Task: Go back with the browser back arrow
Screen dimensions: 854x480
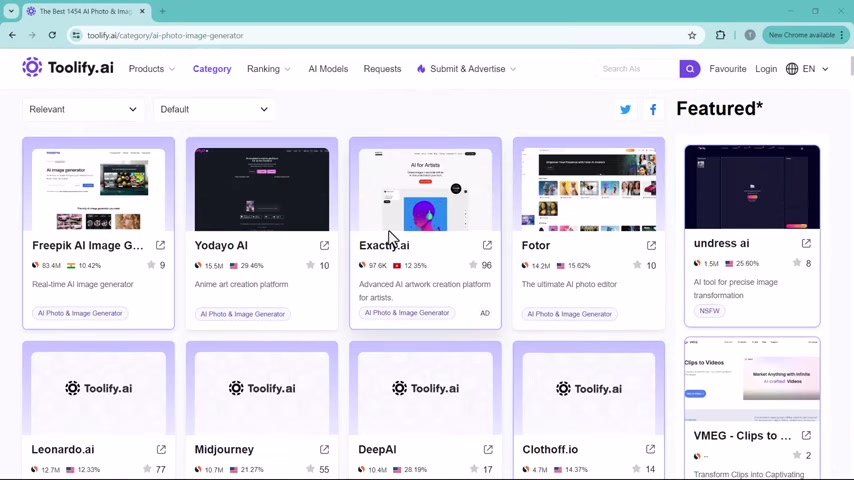Action: [x=13, y=35]
